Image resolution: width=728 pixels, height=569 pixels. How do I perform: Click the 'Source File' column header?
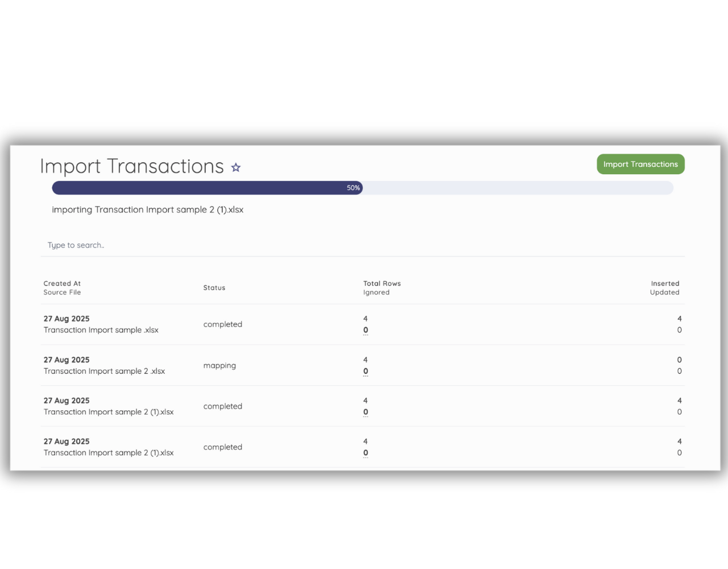[62, 292]
